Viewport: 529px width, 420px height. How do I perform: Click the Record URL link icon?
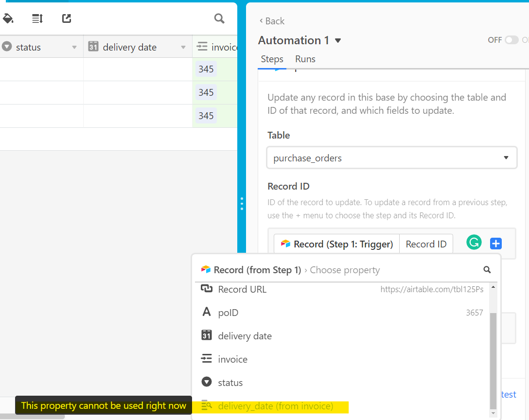click(207, 289)
